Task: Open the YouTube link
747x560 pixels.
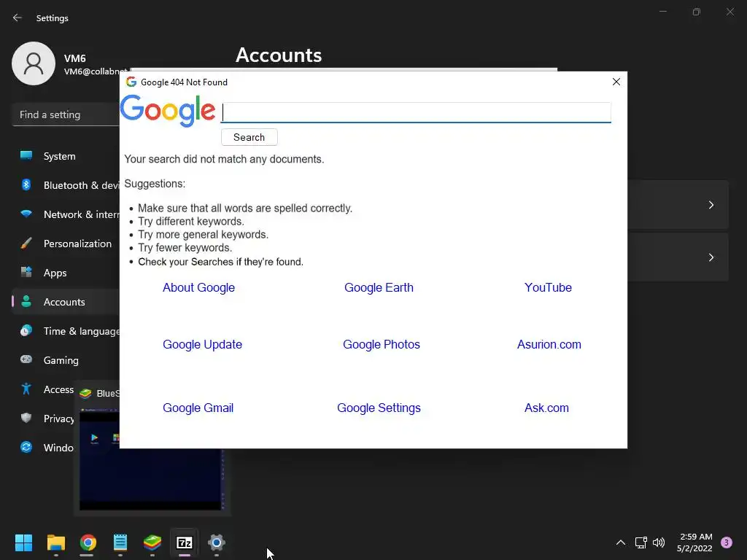Action: coord(548,287)
